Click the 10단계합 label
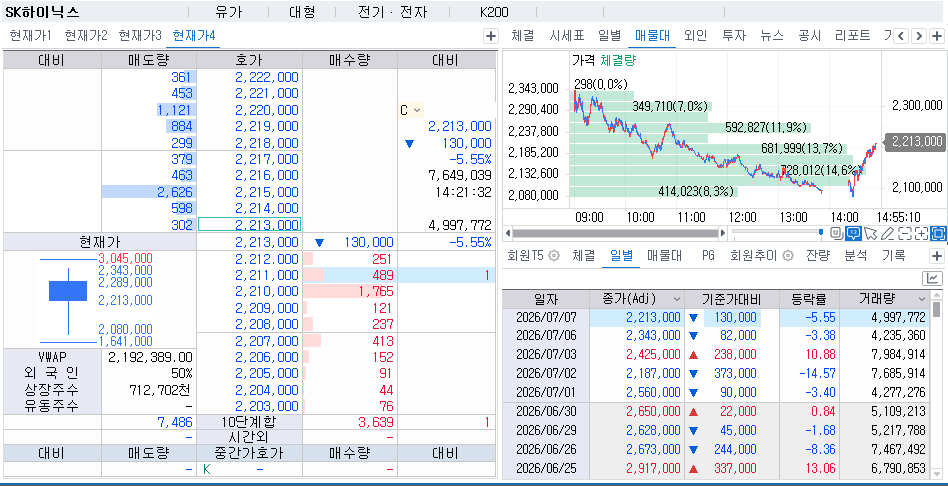948x486 pixels. pos(249,422)
